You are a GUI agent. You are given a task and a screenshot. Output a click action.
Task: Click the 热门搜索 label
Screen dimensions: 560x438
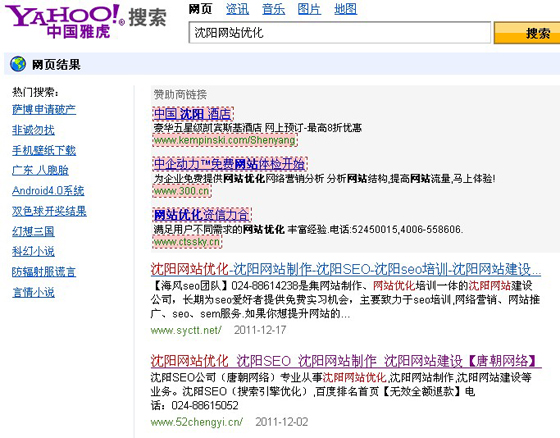[35, 92]
